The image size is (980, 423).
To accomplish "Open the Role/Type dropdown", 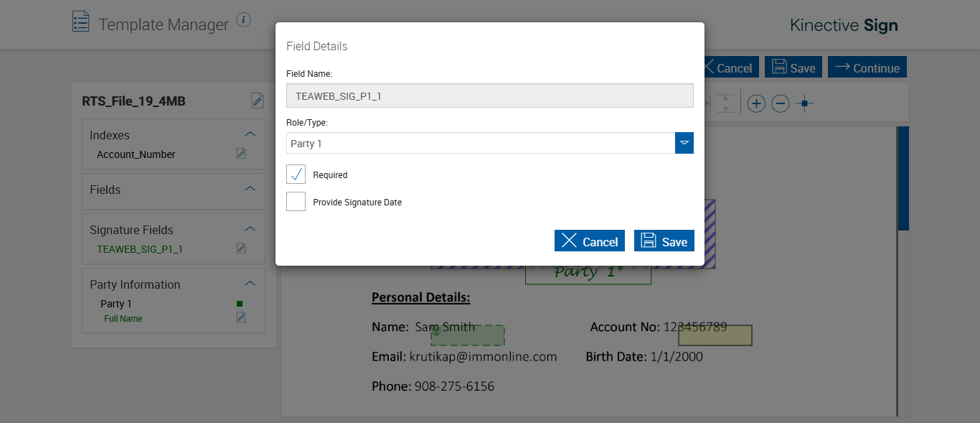I will [x=684, y=143].
